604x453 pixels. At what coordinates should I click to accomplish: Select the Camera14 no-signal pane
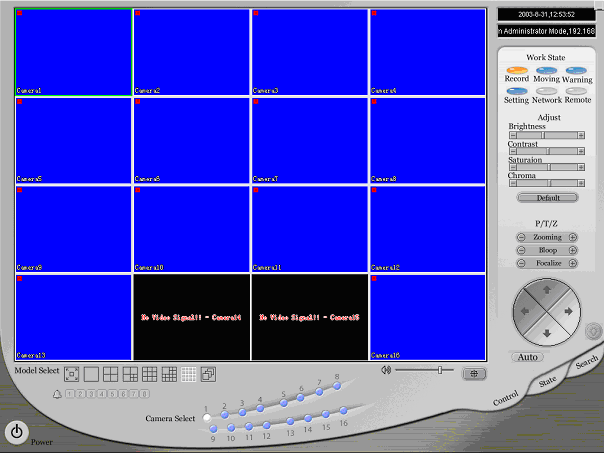tap(191, 317)
